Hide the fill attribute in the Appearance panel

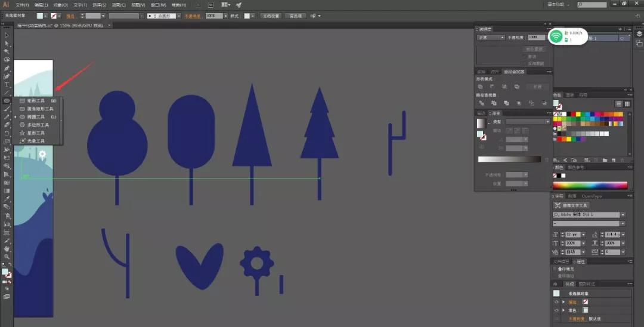point(556,310)
